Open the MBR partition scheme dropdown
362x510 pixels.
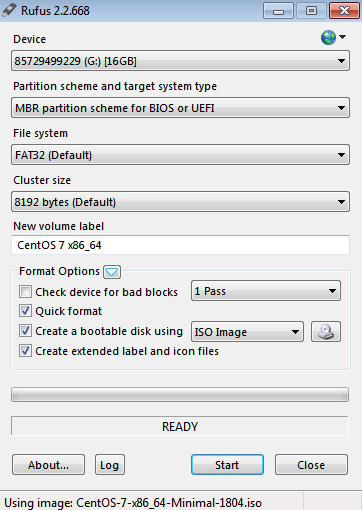180,108
